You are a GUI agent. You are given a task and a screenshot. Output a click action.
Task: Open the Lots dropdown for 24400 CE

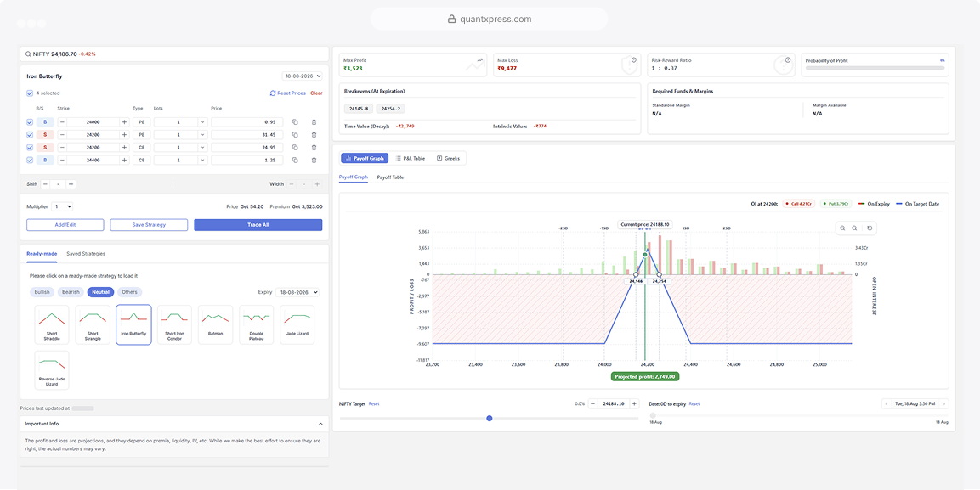(202, 161)
